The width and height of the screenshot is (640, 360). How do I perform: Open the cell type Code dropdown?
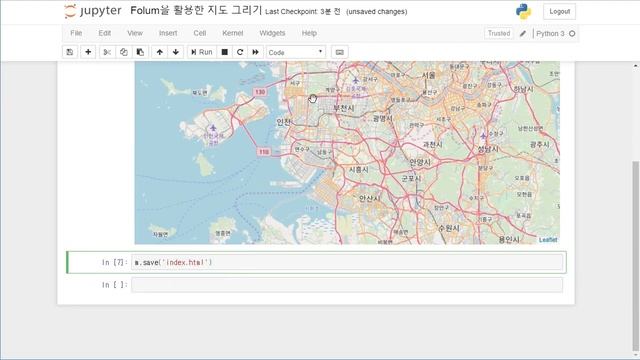(x=296, y=52)
